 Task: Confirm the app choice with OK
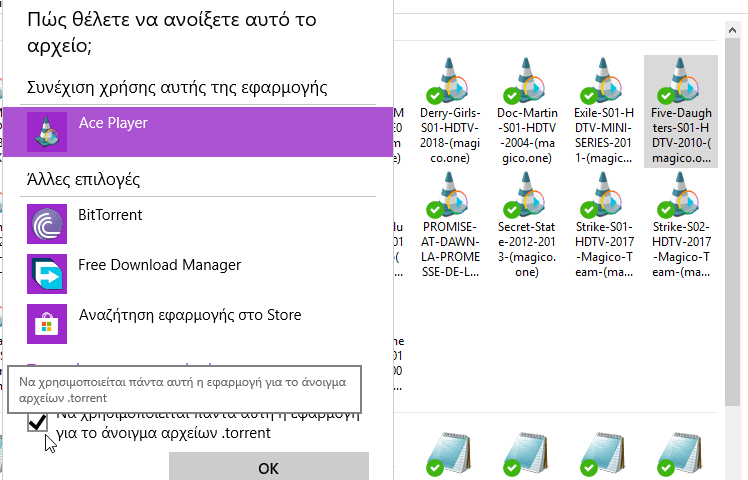[269, 466]
